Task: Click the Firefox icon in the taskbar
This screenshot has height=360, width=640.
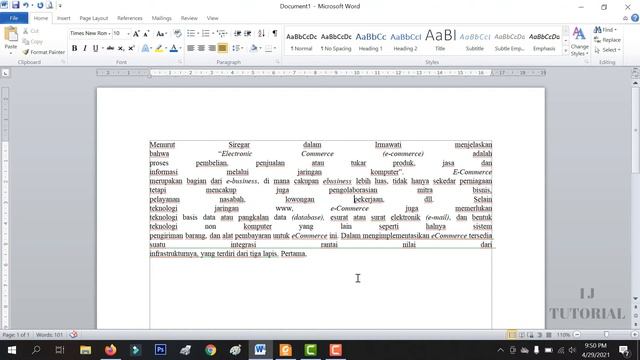Action: point(110,350)
